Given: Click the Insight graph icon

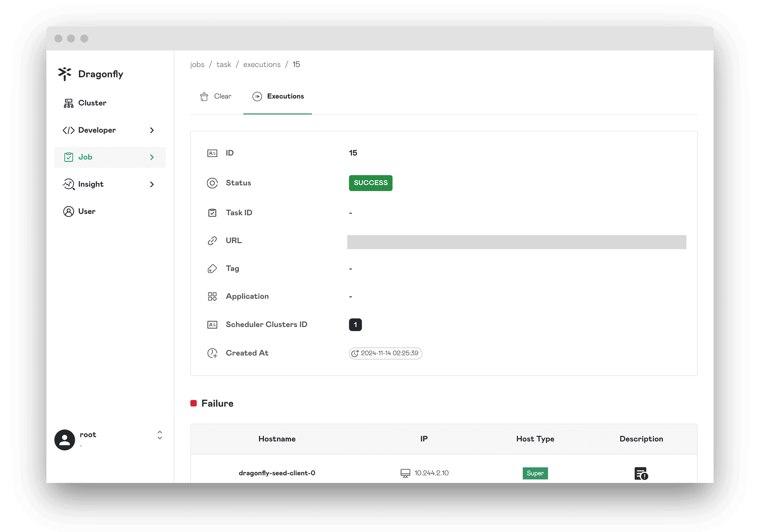Looking at the screenshot, I should [68, 184].
